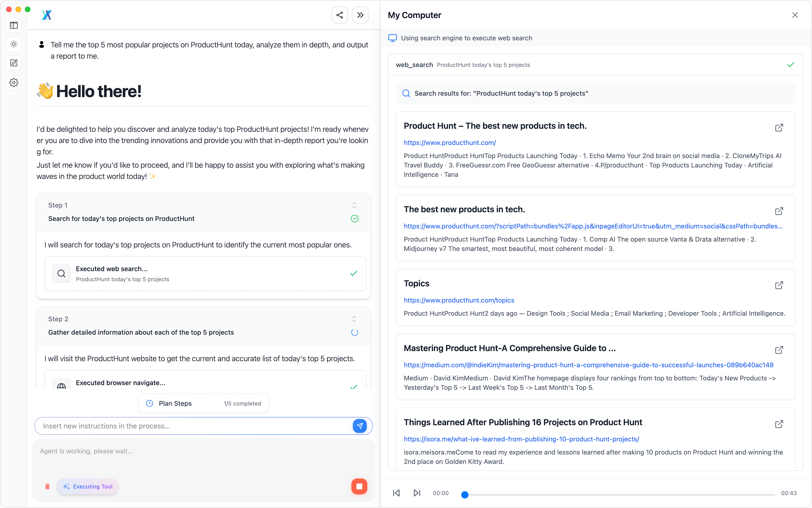
Task: Click the 'Mastering Product Hunt-A Comprehensive Guide' title
Action: click(x=509, y=348)
